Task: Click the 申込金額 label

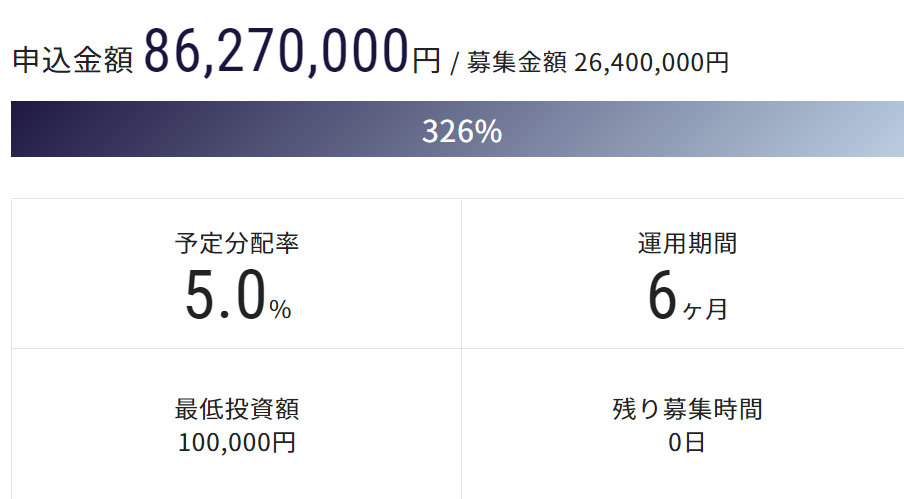Action: click(72, 61)
